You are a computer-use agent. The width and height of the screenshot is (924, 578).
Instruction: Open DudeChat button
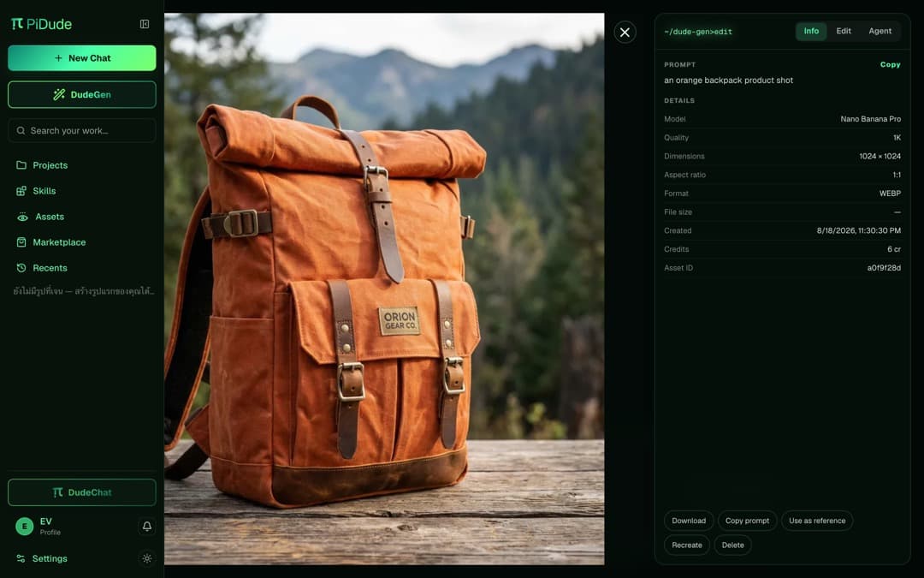[x=82, y=492]
